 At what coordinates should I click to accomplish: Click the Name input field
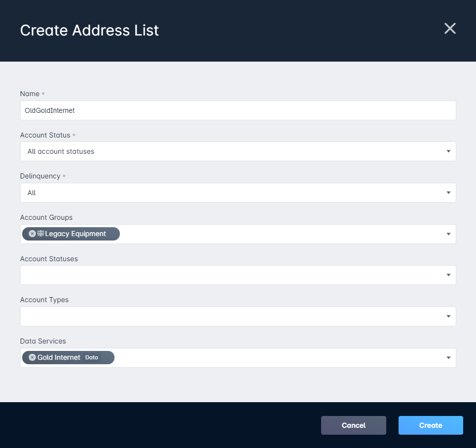click(x=238, y=110)
